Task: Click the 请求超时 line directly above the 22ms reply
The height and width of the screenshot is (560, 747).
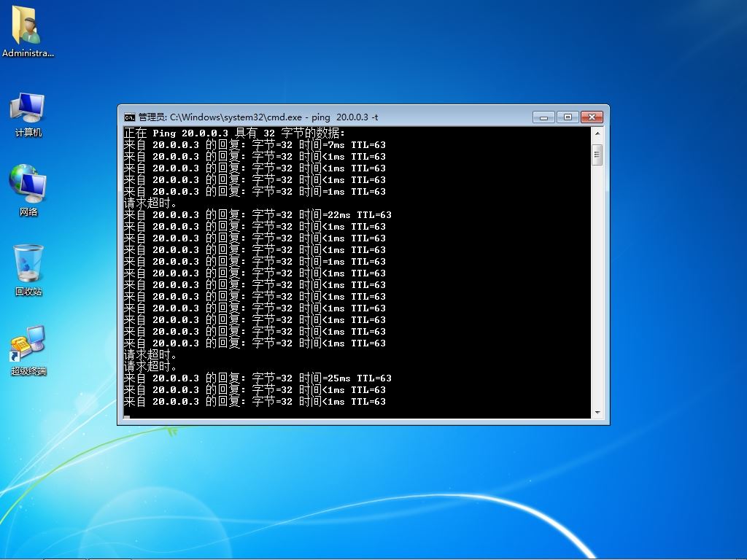Action: [150, 203]
